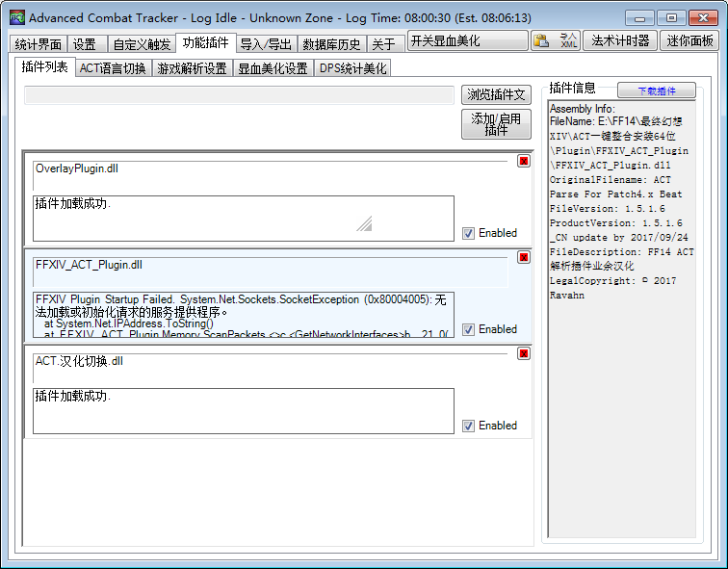The image size is (728, 569).
Task: Click the ACT application icon in title bar
Action: 17,17
